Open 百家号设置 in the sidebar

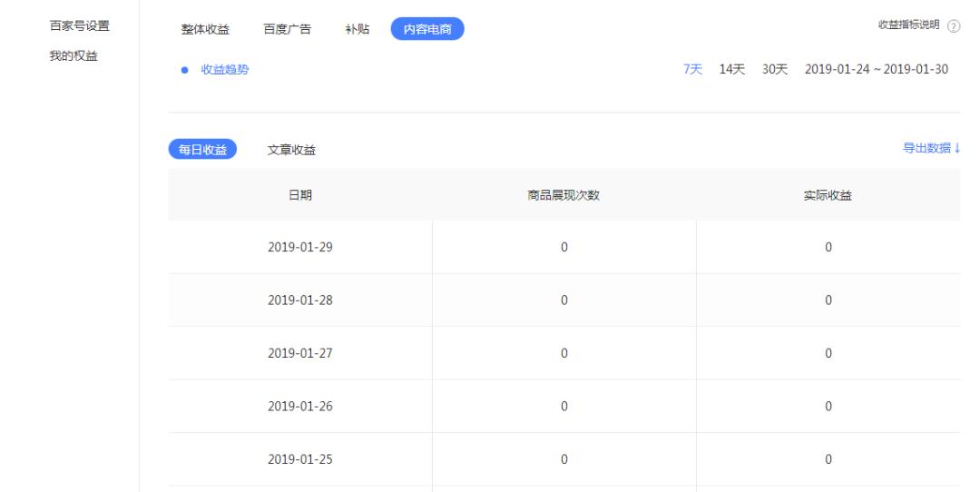pyautogui.click(x=79, y=25)
